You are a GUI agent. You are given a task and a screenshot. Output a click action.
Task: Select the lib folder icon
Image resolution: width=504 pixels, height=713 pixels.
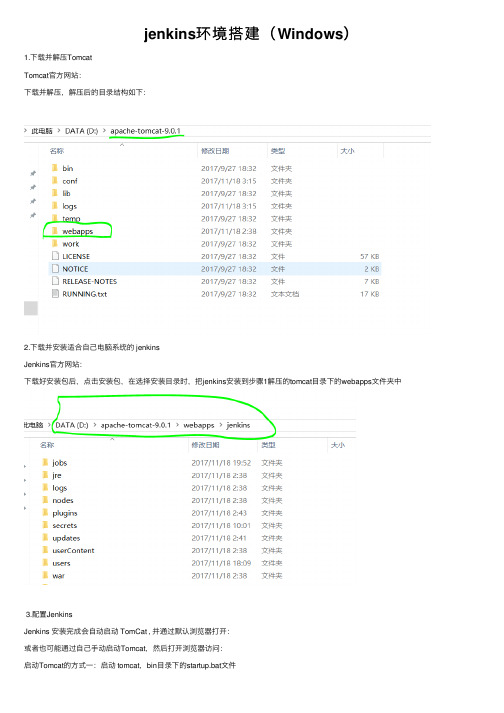click(55, 193)
